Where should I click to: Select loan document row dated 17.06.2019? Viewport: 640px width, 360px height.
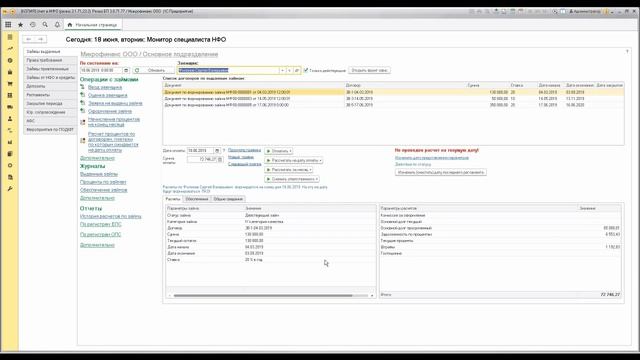(x=393, y=105)
